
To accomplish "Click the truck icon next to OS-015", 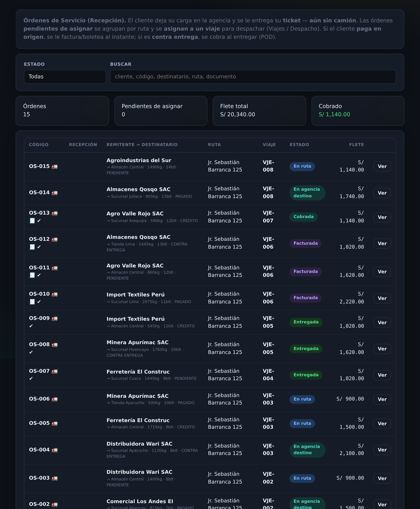I will point(54,167).
